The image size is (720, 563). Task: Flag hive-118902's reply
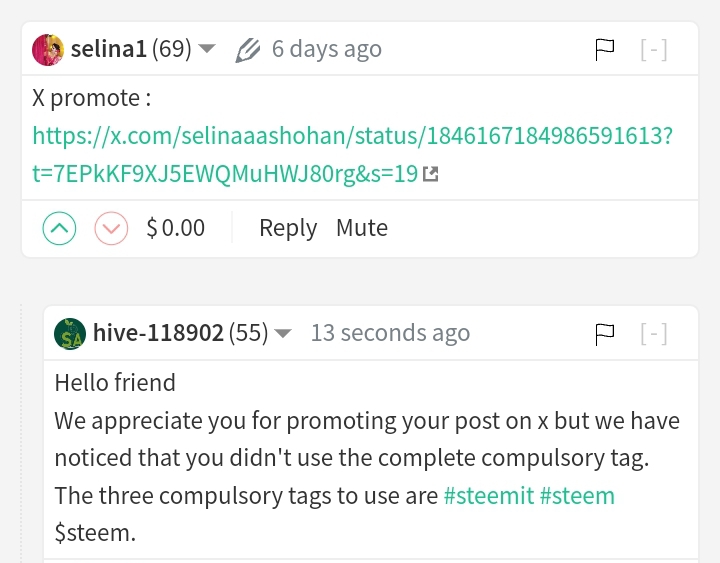pos(604,334)
